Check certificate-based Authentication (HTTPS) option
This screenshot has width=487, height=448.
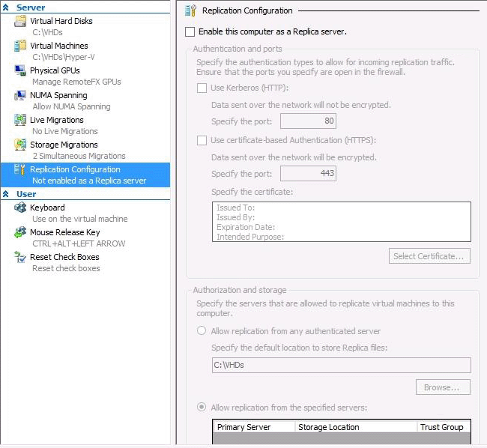coord(202,140)
